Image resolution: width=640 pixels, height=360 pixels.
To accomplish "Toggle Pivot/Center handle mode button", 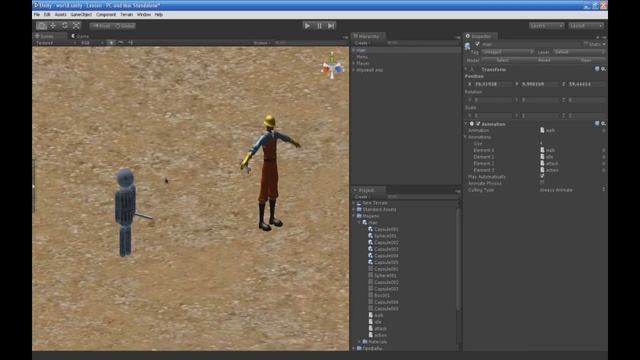I will point(100,26).
